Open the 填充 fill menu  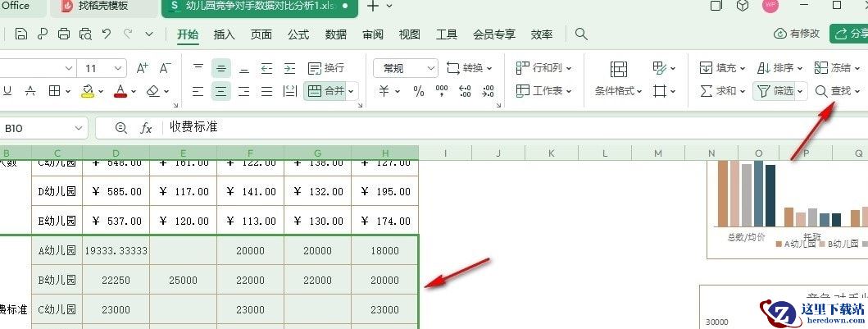[722, 68]
